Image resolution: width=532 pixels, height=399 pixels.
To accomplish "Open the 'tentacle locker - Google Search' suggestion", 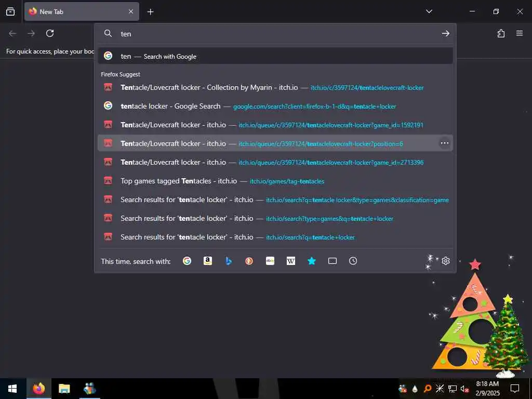I will (x=275, y=106).
